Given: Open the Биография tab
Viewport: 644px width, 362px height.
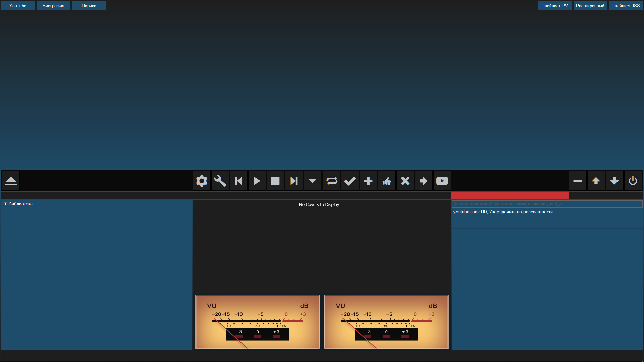Looking at the screenshot, I should (x=53, y=6).
